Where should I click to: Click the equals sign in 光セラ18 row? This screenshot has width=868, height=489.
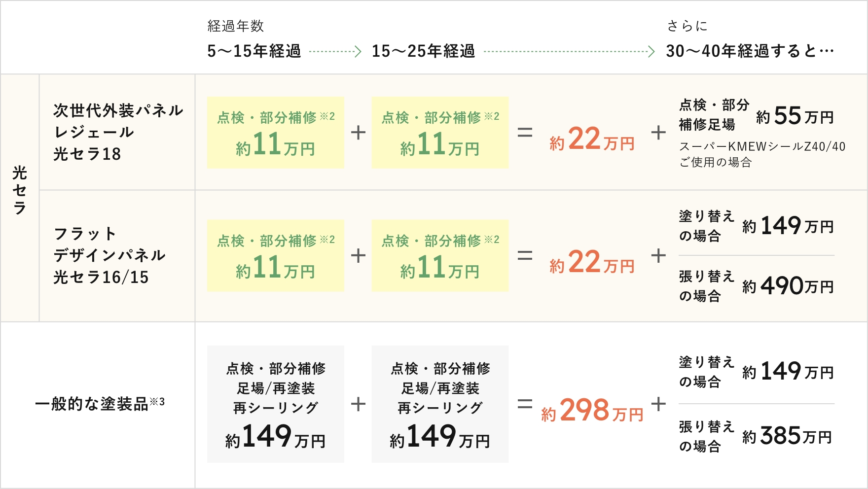click(525, 132)
